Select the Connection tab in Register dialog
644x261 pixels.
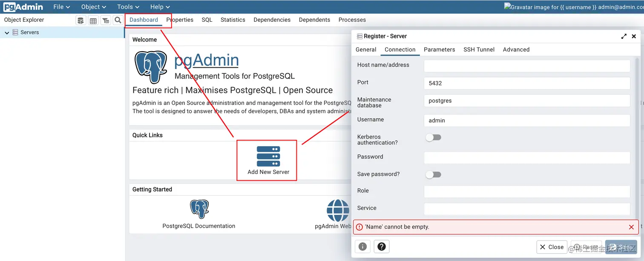click(400, 49)
